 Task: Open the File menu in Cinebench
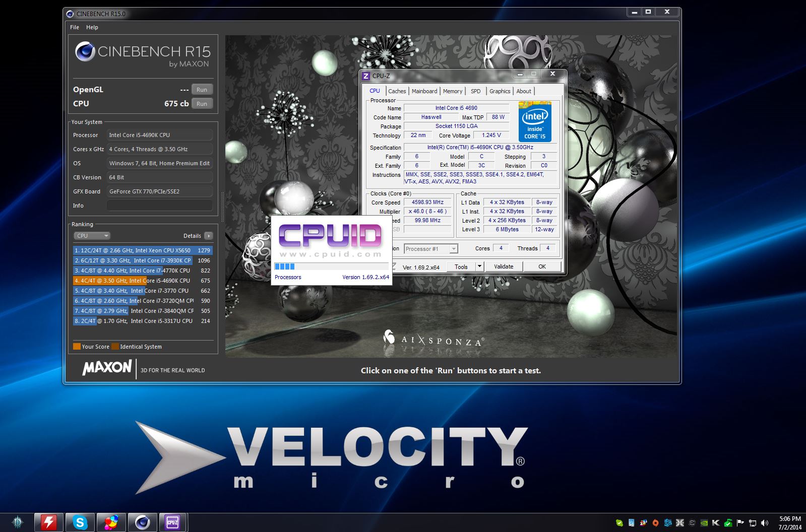coord(75,27)
